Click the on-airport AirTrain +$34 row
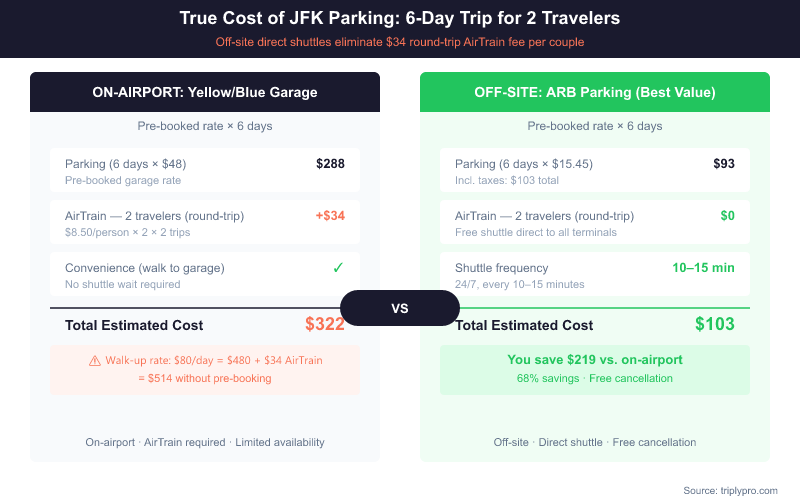 coord(205,223)
